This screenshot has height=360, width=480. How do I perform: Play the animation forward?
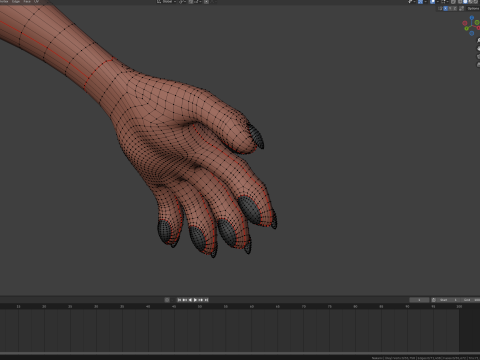coord(195,300)
